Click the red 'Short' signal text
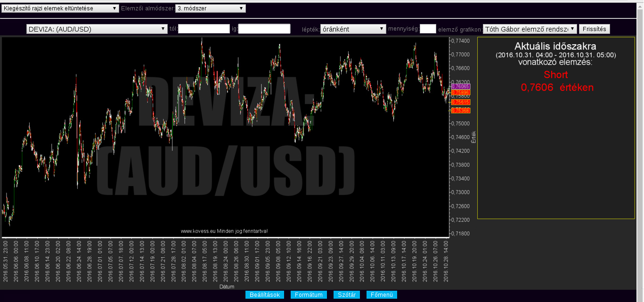Screen dimensions: 644x302 click(556, 75)
